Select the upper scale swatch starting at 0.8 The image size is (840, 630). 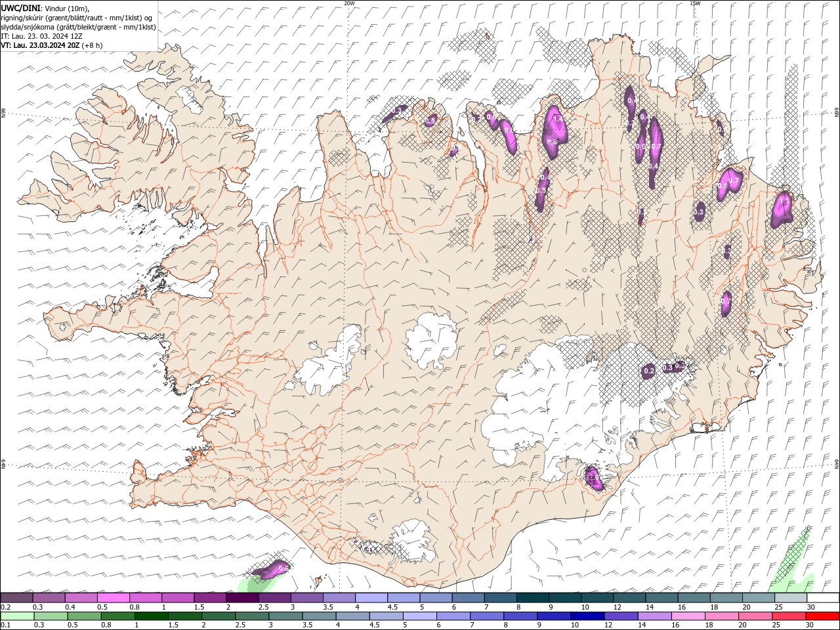(145, 597)
